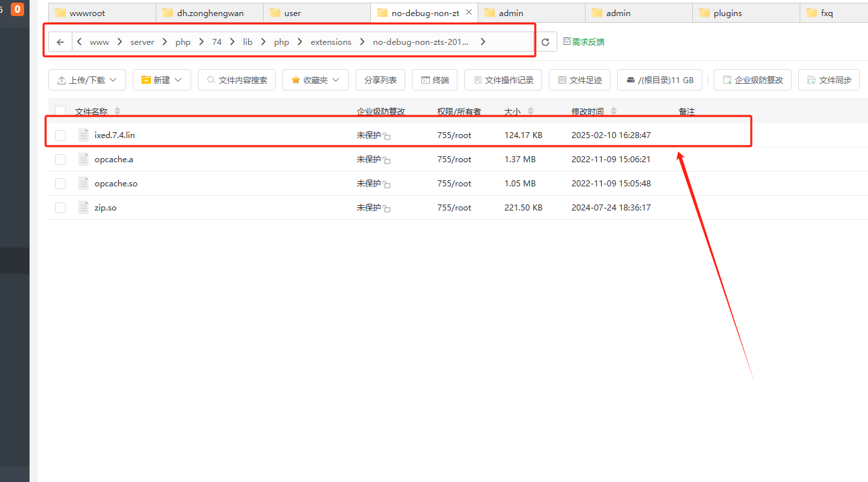Click the /(根目录)11 GB disk button
Image resolution: width=868 pixels, height=482 pixels.
(660, 80)
